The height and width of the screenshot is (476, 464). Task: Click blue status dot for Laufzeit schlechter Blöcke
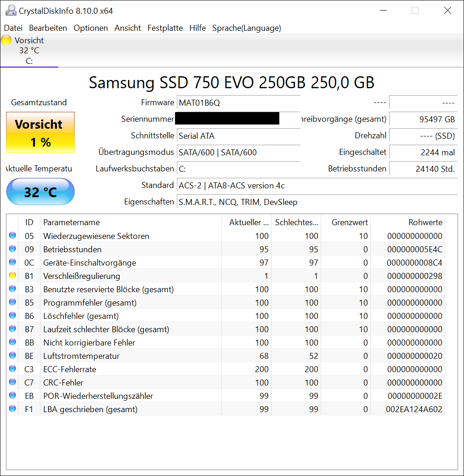(12, 329)
